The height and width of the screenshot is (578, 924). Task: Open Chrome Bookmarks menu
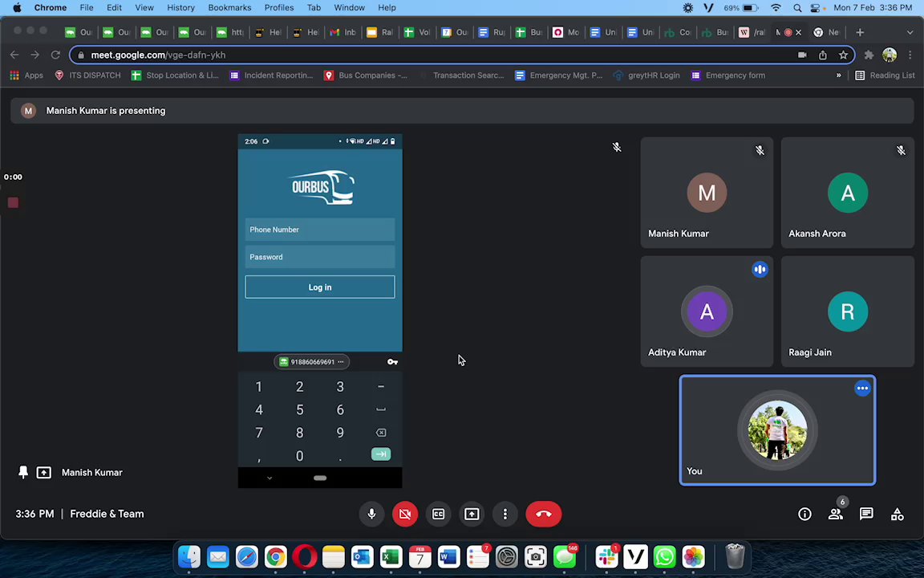(230, 8)
